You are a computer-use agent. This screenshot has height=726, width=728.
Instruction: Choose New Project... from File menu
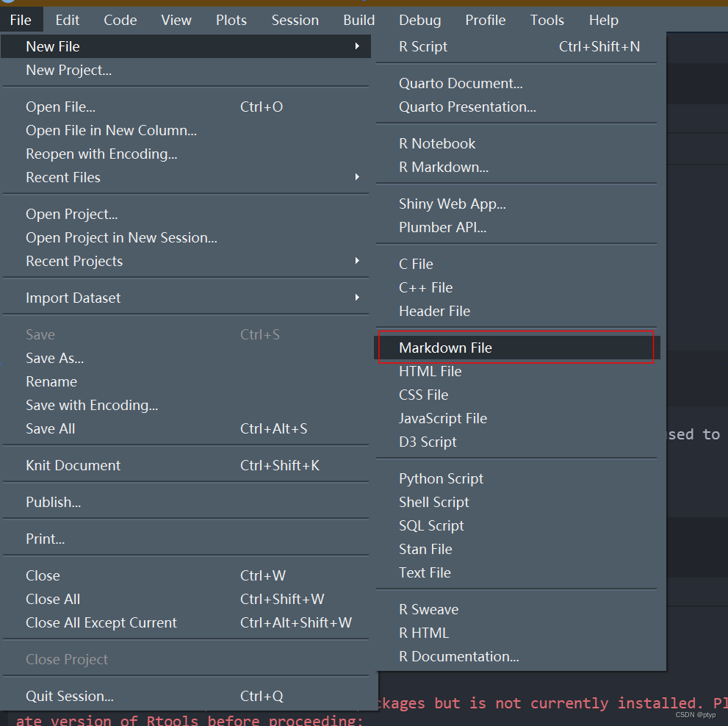click(186, 70)
